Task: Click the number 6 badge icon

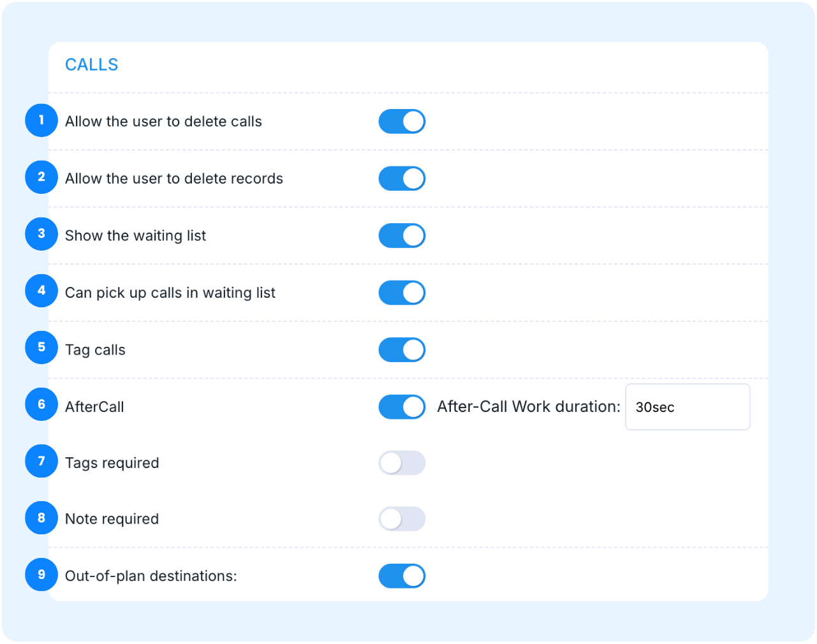Action: (x=41, y=405)
